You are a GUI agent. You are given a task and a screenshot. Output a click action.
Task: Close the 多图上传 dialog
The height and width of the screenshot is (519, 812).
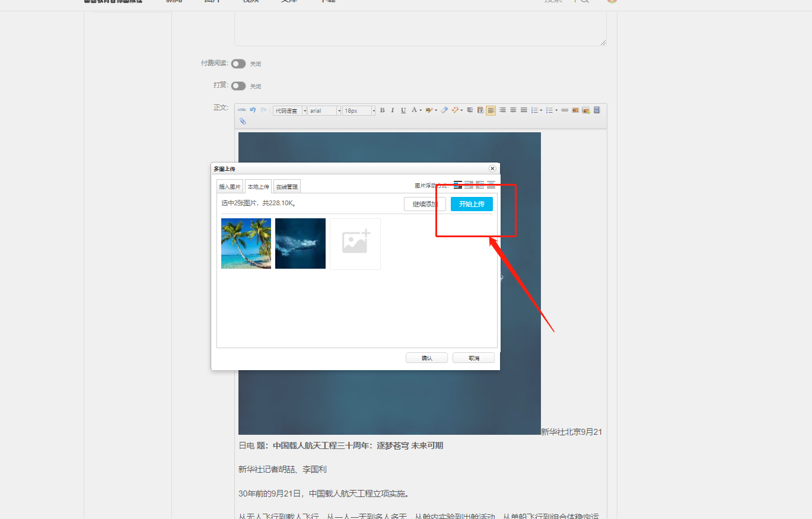point(492,168)
